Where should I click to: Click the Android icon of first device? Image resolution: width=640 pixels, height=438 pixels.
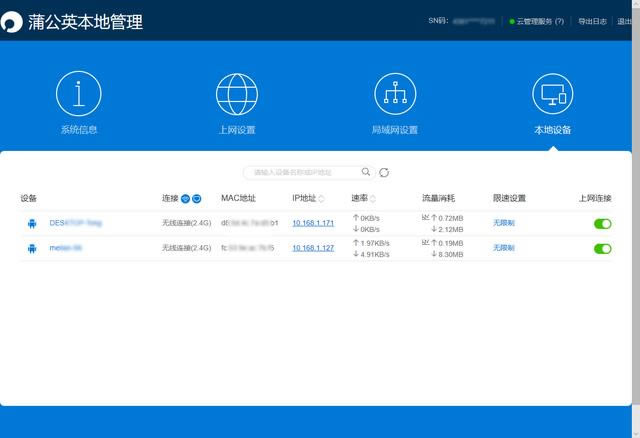coord(31,223)
